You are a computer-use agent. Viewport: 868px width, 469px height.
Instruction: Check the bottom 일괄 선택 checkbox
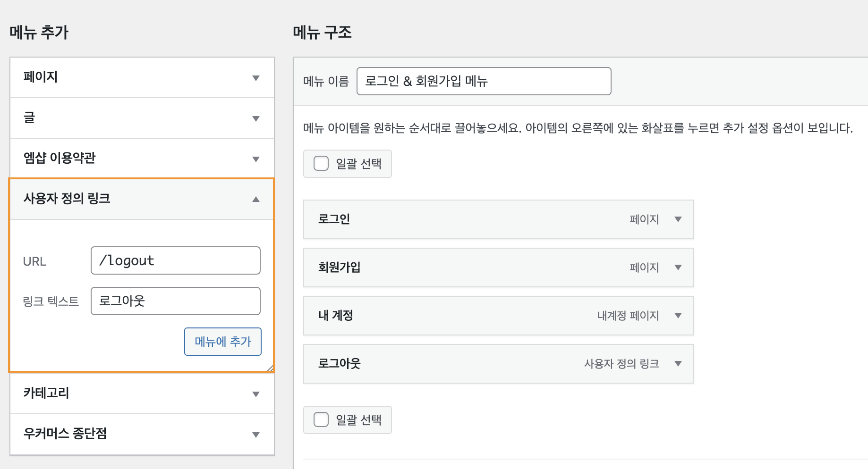[321, 419]
